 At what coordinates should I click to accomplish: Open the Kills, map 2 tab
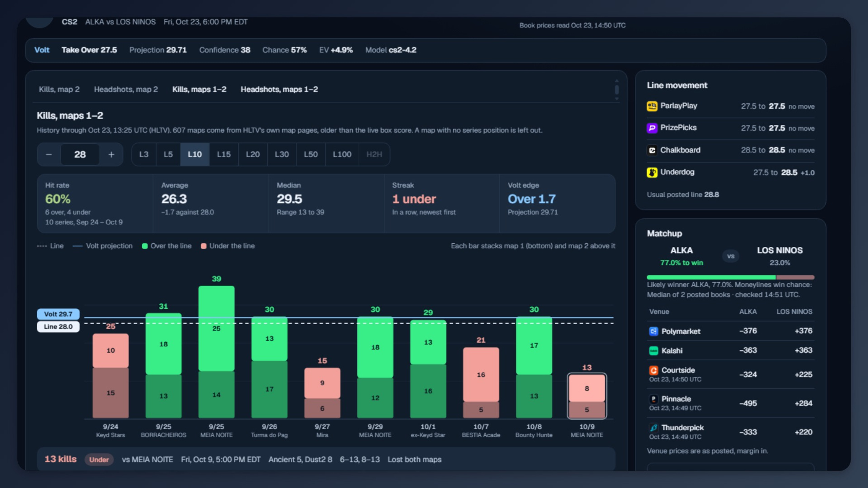tap(59, 89)
